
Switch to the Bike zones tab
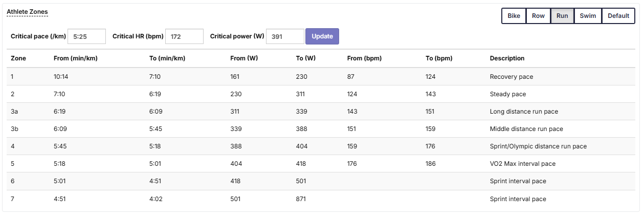pyautogui.click(x=514, y=16)
